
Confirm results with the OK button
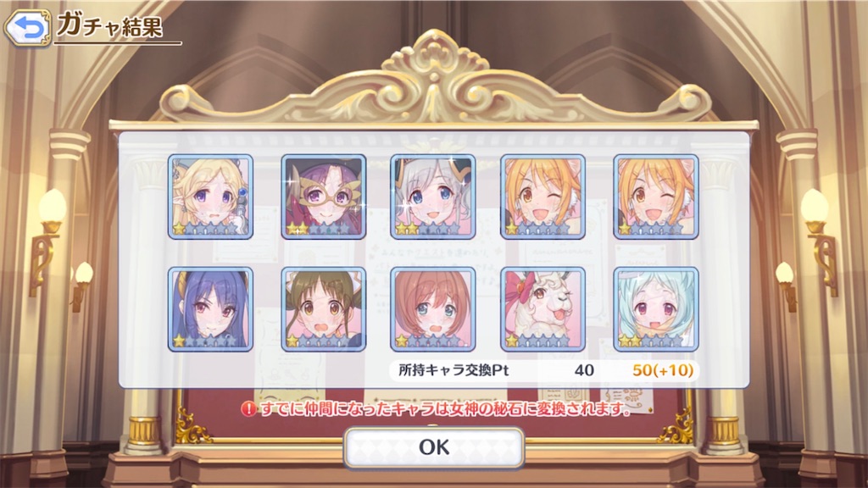[434, 447]
